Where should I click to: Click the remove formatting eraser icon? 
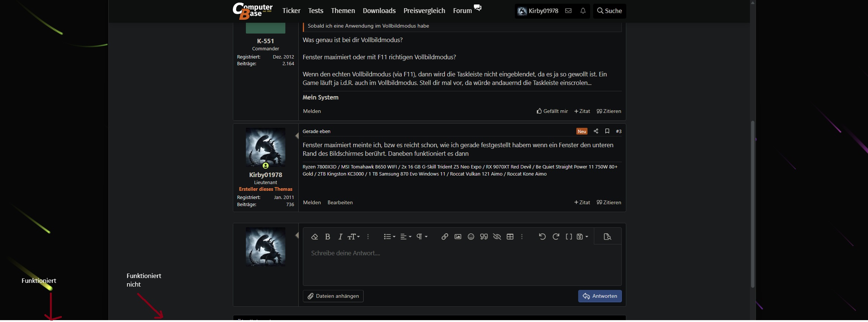314,237
